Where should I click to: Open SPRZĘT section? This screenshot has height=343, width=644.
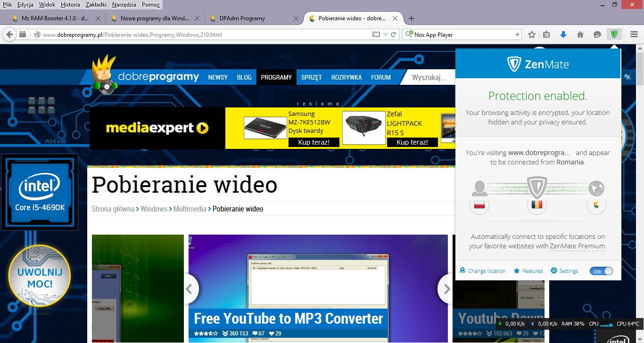point(312,77)
